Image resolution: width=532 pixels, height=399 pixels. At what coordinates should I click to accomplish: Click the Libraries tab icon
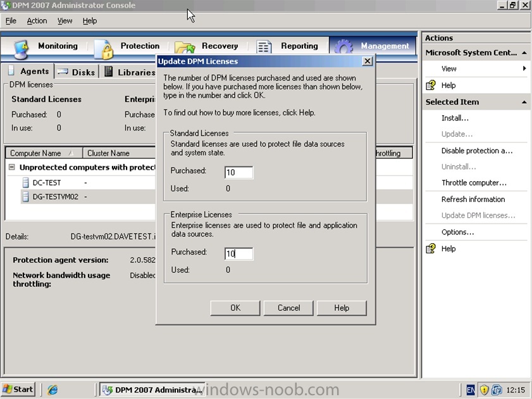coord(108,72)
